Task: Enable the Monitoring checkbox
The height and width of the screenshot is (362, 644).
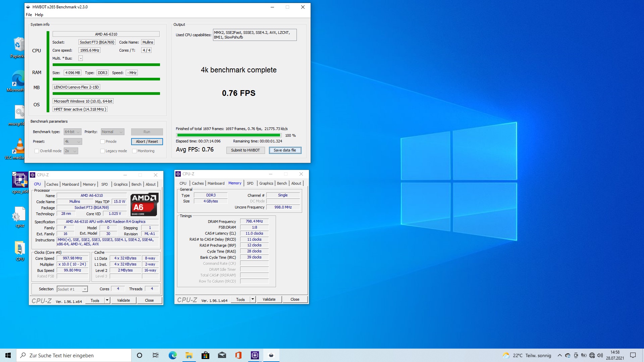Action: (134, 151)
